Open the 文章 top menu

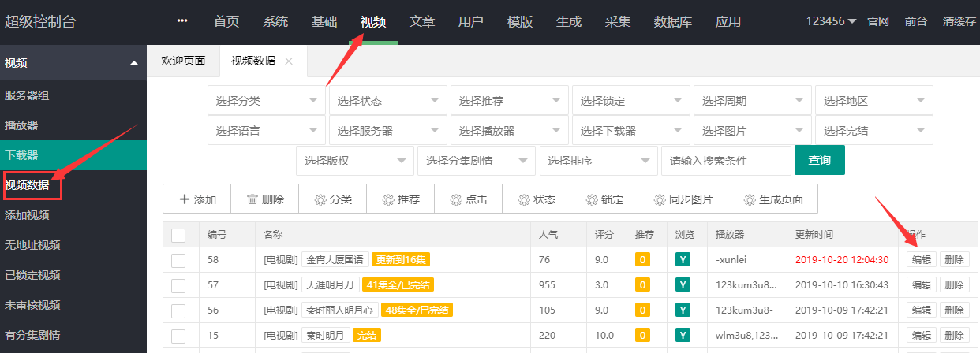422,22
